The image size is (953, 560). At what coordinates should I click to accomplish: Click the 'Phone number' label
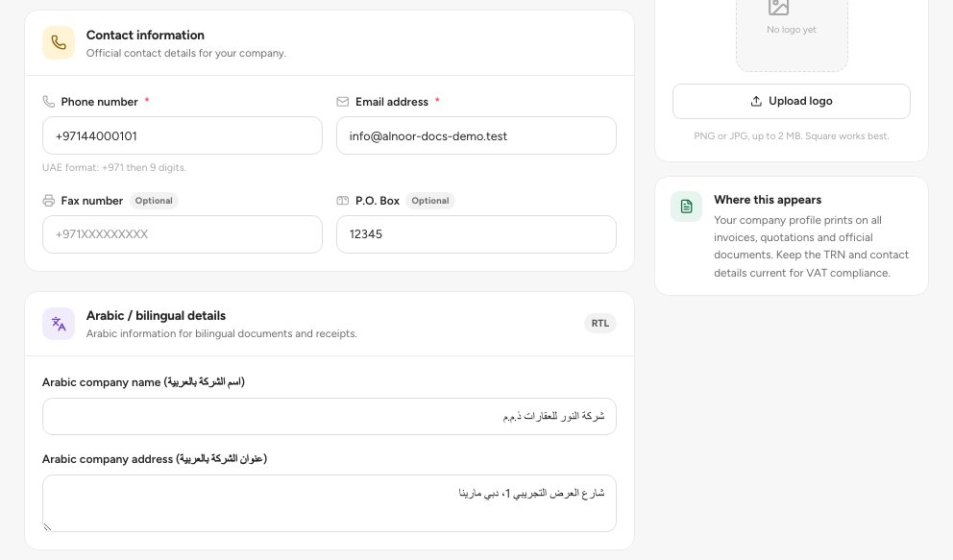point(100,102)
